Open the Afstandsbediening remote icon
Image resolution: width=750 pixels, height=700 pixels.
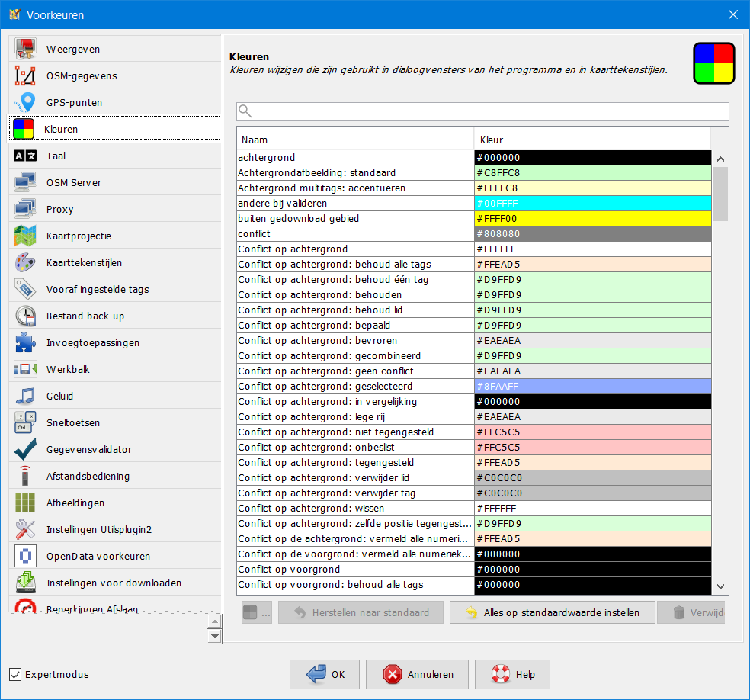pyautogui.click(x=25, y=476)
